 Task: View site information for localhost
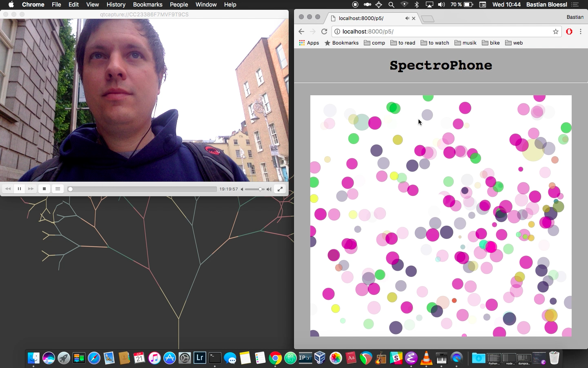(x=337, y=31)
